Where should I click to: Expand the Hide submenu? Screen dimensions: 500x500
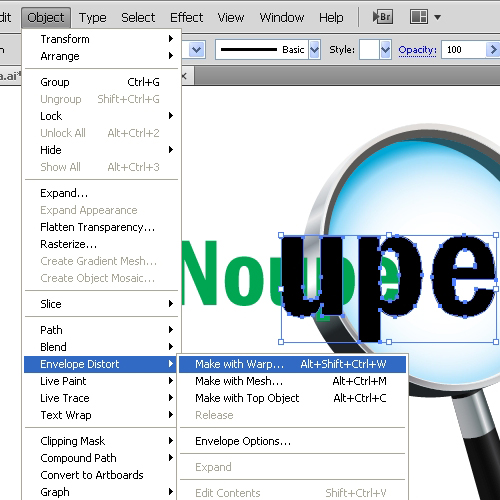(101, 150)
